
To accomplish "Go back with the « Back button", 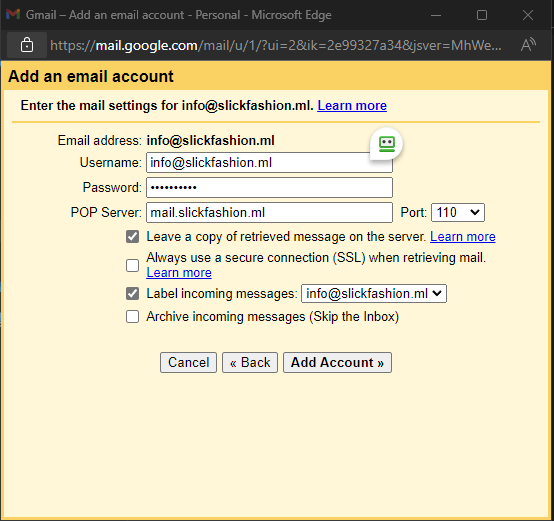I will 250,362.
